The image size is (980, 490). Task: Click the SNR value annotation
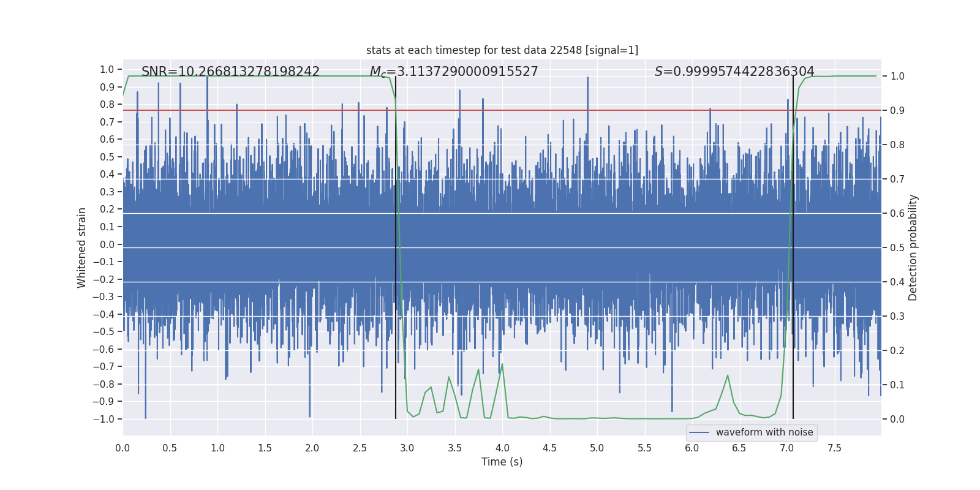230,72
